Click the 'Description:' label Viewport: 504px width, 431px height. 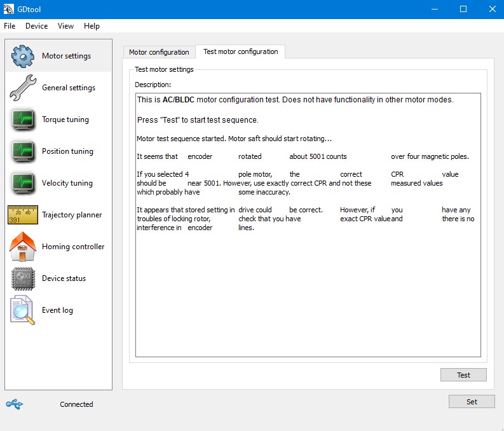point(153,85)
